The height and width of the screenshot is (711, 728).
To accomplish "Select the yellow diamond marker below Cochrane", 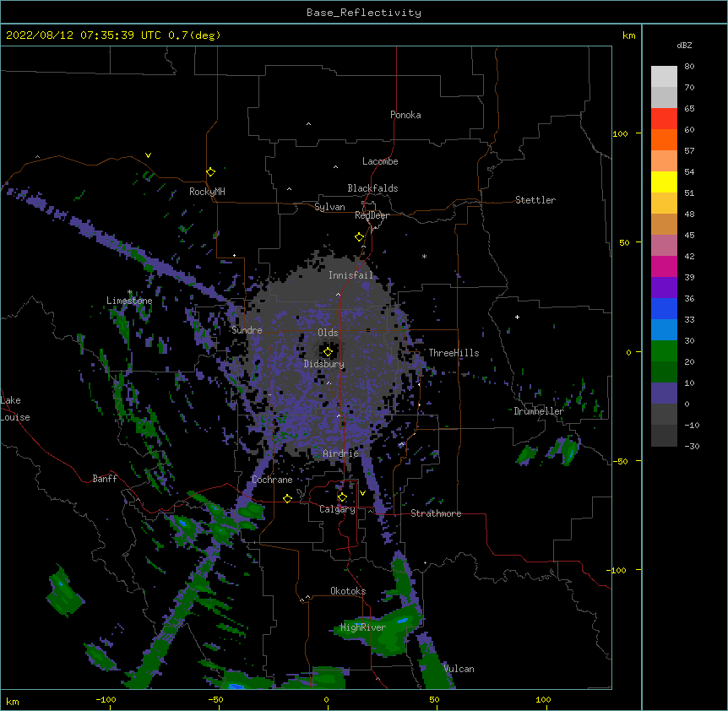I will click(287, 498).
